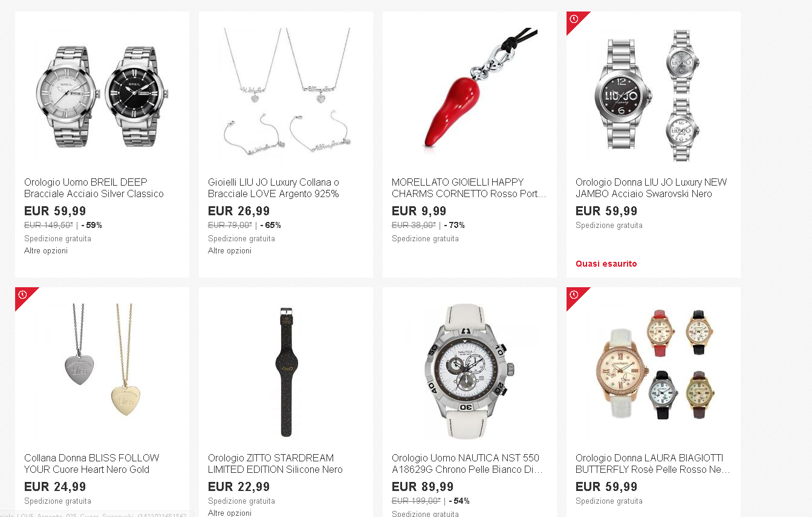Open MORELLATO HAPPY CHARMS CORNETTO link
The image size is (812, 517).
coord(469,188)
